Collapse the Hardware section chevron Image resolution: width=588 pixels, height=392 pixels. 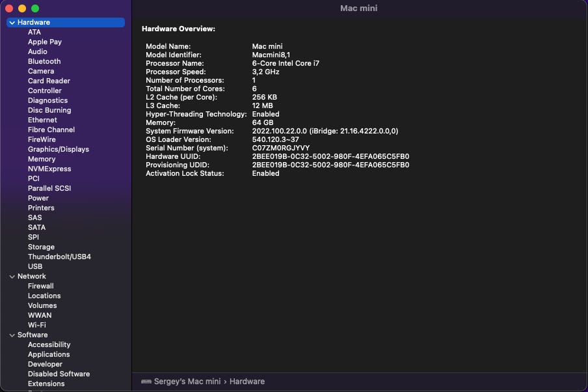pos(12,23)
